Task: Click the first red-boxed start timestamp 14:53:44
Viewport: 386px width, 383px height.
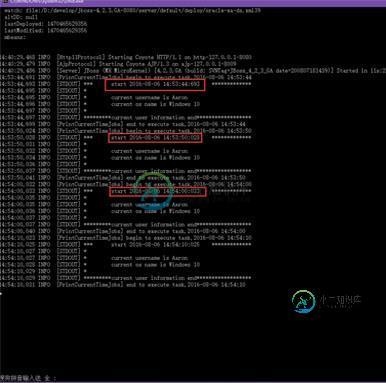Action: pyautogui.click(x=155, y=84)
